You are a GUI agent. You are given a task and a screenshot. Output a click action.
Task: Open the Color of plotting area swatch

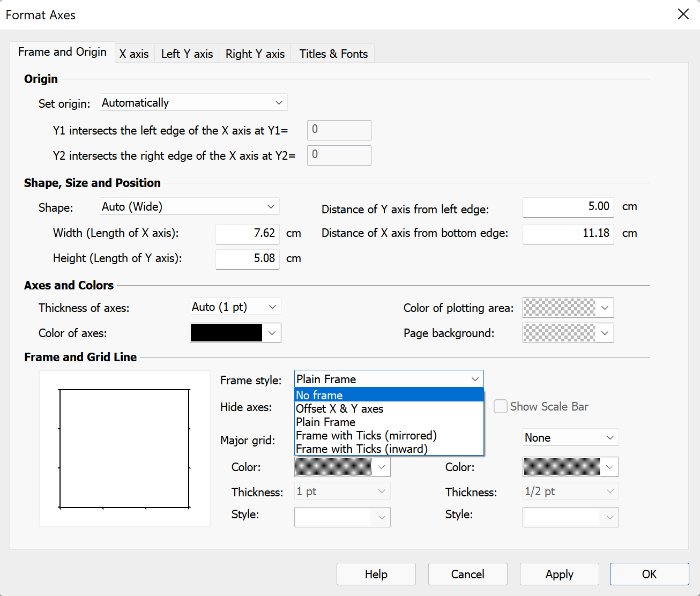click(568, 308)
